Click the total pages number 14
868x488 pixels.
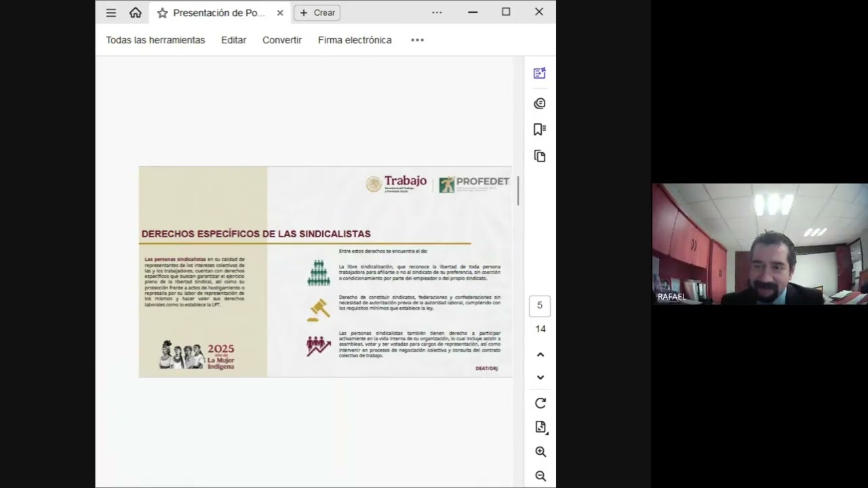[x=540, y=329]
